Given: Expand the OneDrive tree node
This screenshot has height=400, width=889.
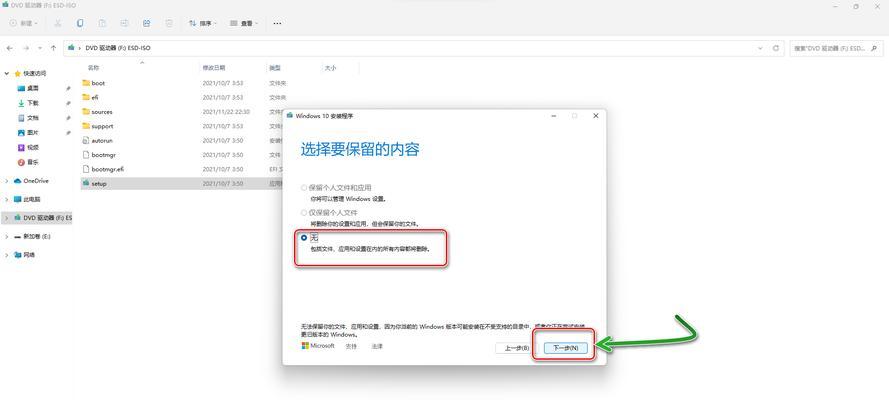Looking at the screenshot, I should tap(7, 181).
